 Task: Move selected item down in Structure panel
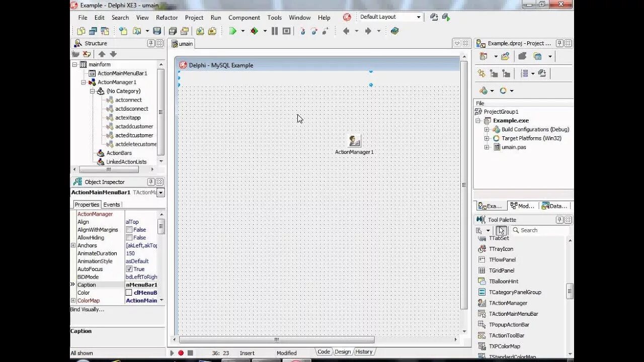pos(113,54)
